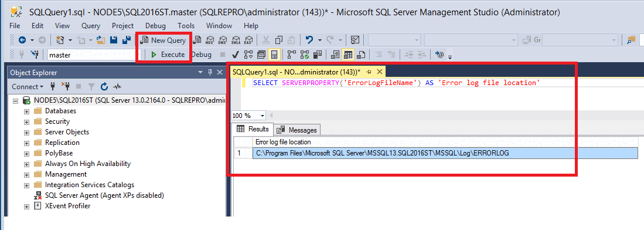Refresh Object Explorer with the refresh icon

(104, 87)
